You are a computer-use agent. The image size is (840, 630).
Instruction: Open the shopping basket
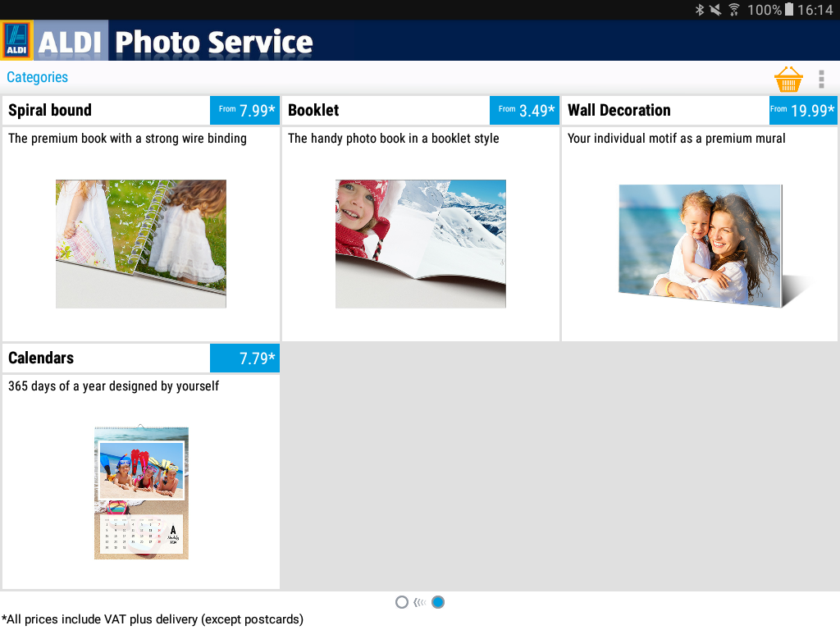click(x=788, y=80)
